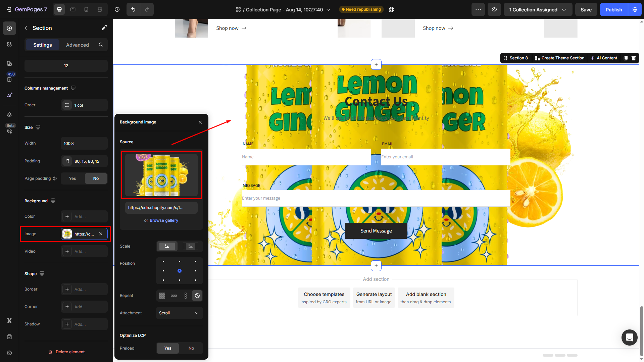
Task: Select the no-repeat background option
Action: (197, 296)
